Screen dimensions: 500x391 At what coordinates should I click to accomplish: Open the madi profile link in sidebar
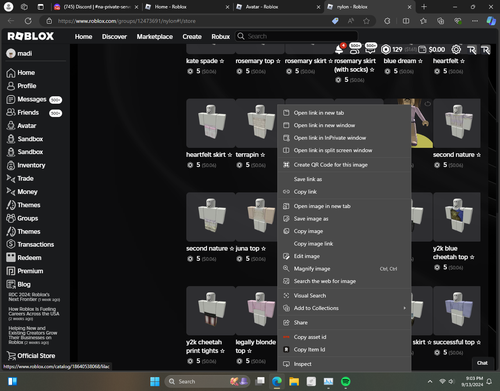pos(19,53)
